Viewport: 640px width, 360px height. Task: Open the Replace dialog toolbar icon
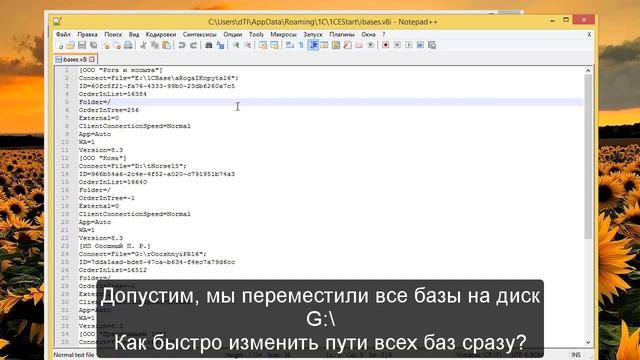tap(220, 45)
